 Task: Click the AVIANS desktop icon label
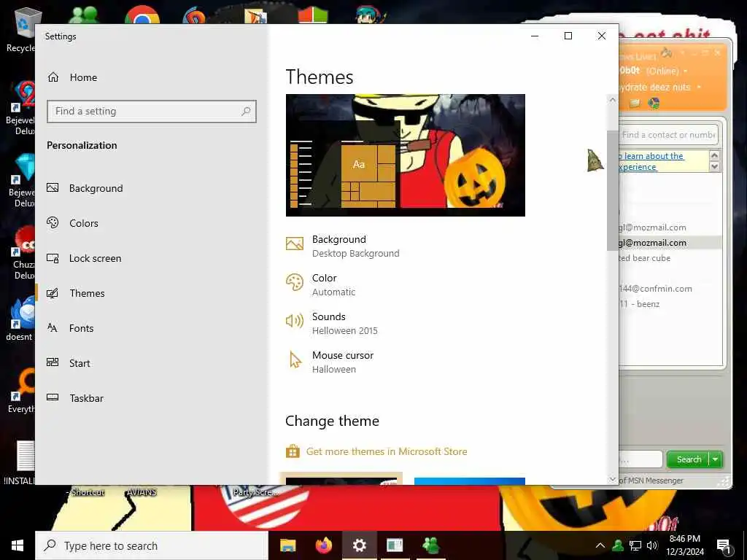[142, 492]
